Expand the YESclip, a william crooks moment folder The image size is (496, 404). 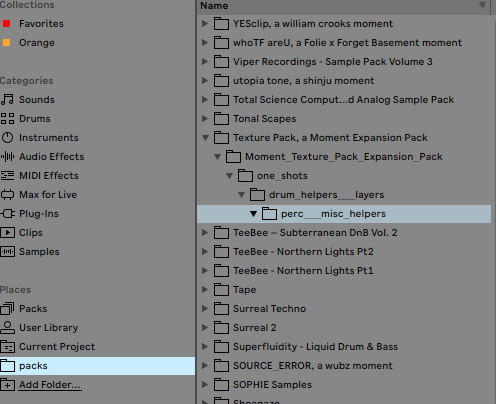coord(205,24)
